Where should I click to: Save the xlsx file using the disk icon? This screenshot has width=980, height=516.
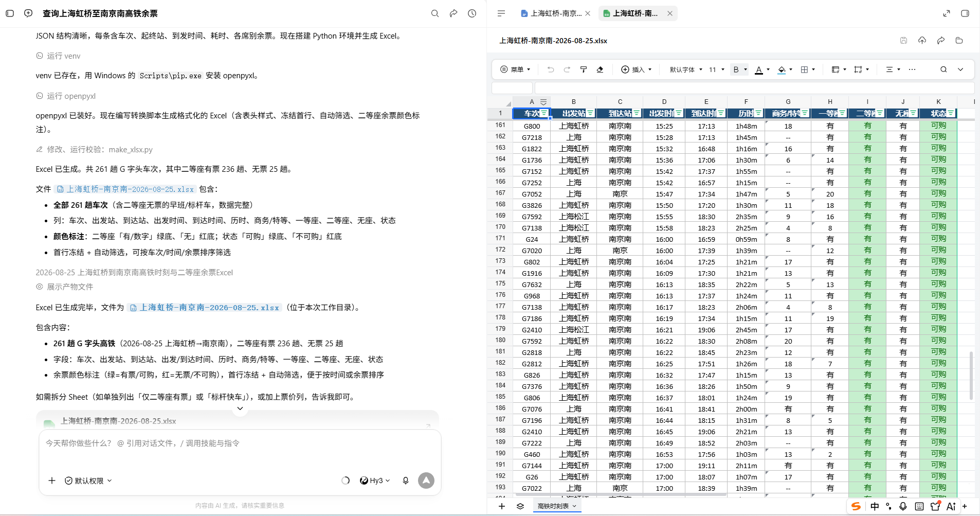[903, 41]
